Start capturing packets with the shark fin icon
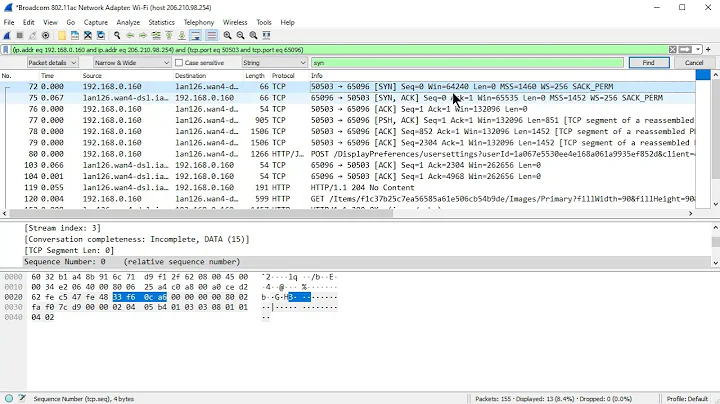Image resolution: width=720 pixels, height=404 pixels. (x=7, y=35)
